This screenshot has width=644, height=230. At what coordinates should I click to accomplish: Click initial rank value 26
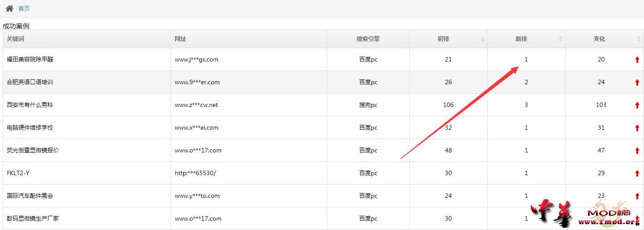448,82
